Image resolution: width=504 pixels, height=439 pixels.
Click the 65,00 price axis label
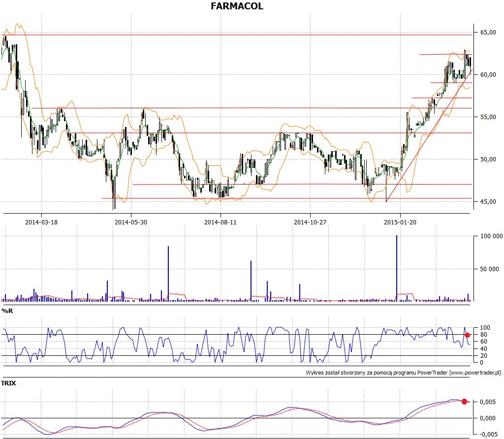(488, 32)
